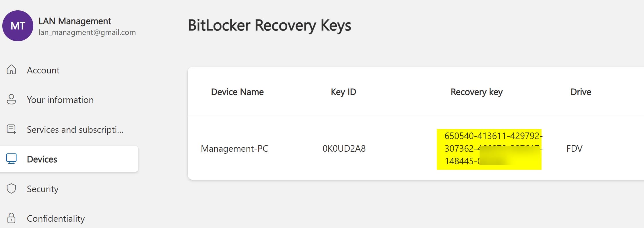Click the highlighted recovery key text
The width and height of the screenshot is (644, 228).
[x=489, y=149]
